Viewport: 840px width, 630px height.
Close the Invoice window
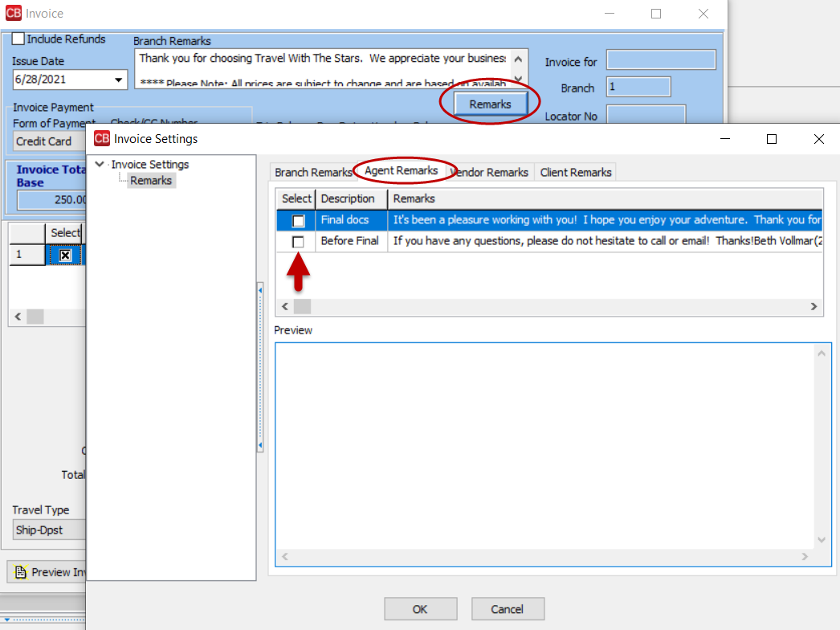pyautogui.click(x=703, y=14)
